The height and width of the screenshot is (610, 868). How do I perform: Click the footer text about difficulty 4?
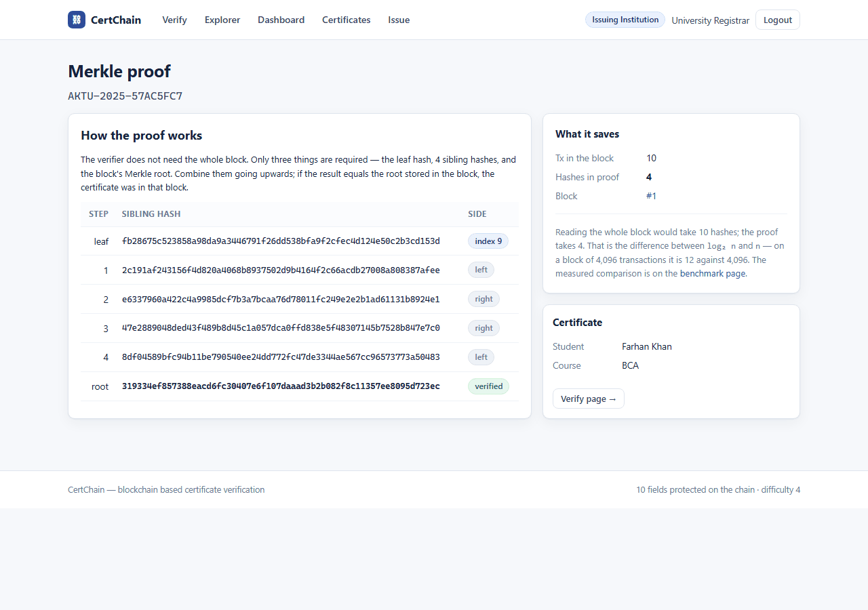point(718,489)
